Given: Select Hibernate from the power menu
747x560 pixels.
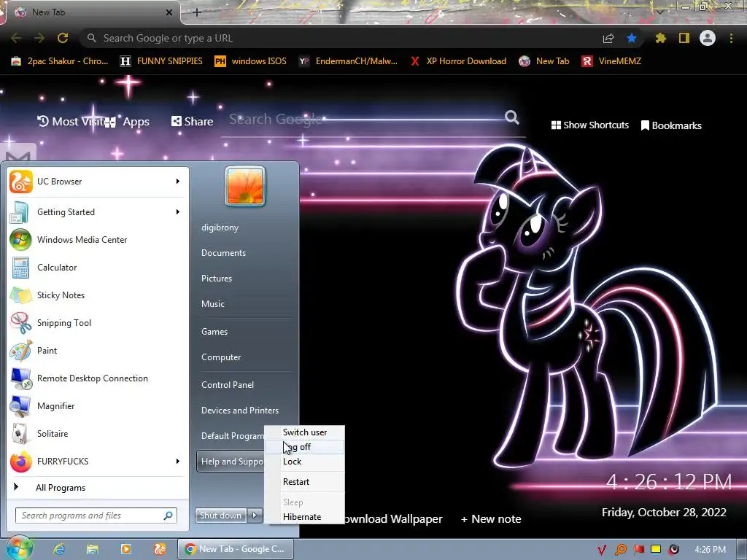Looking at the screenshot, I should click(x=305, y=517).
